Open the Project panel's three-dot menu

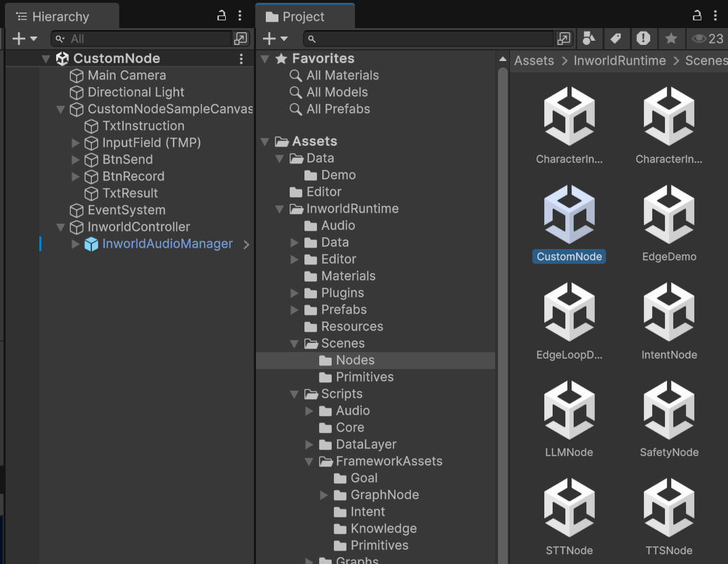click(715, 15)
